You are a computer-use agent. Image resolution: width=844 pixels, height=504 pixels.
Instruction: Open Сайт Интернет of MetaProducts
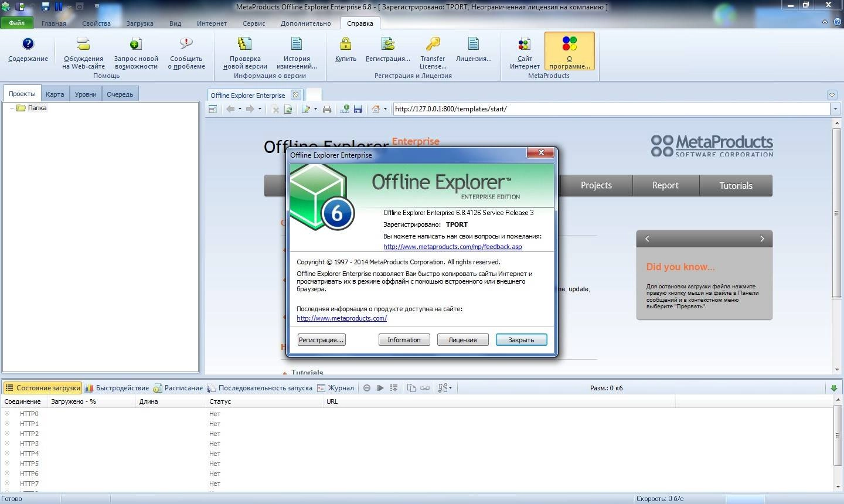[525, 52]
